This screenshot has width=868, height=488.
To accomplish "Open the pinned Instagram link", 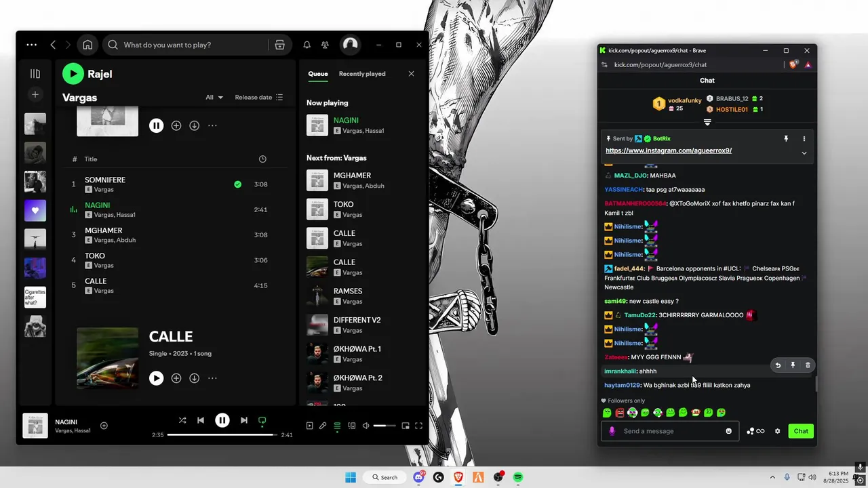I will click(x=669, y=150).
